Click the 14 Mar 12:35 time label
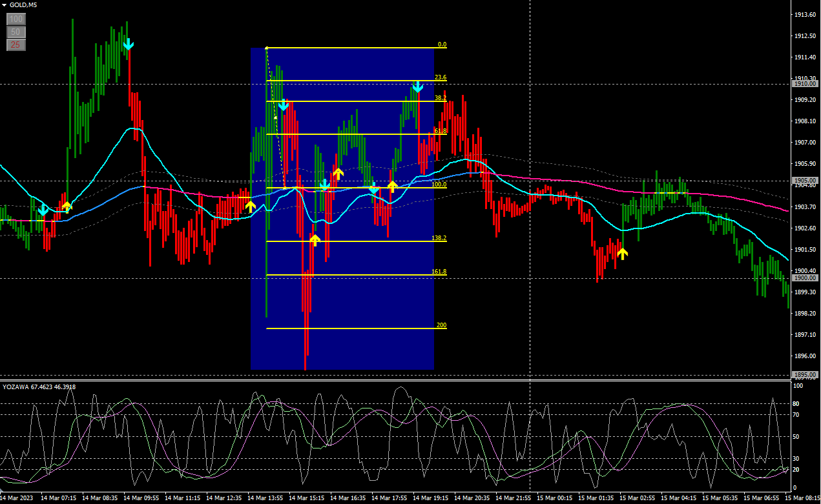This screenshot has width=821, height=504. (x=223, y=498)
